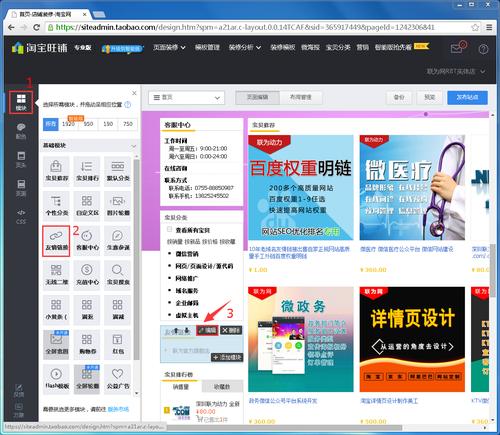Select the 自定义区 custom area module
500x435 pixels.
(87, 205)
